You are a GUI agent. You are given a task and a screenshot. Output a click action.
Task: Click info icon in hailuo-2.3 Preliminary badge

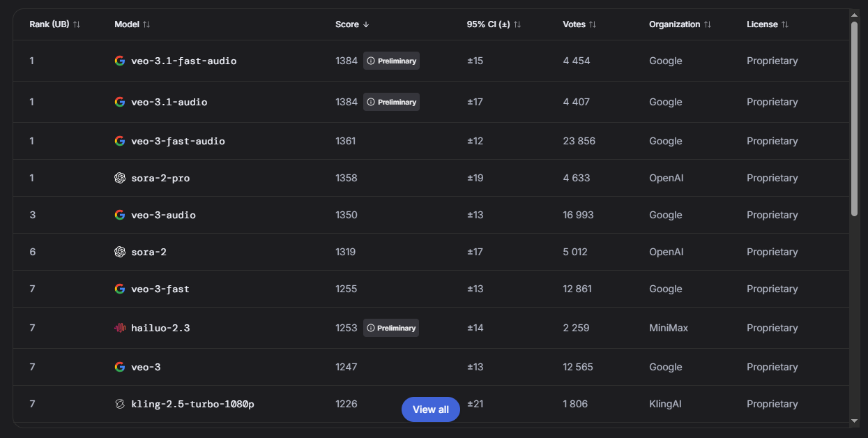371,328
